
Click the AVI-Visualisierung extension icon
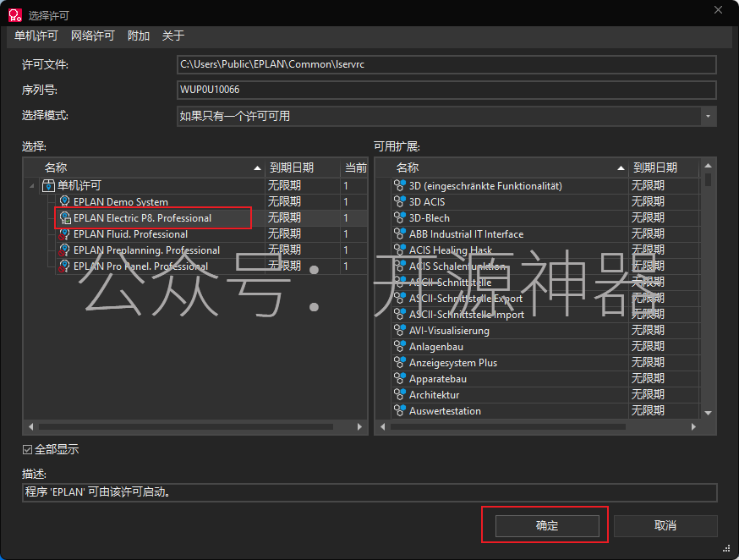click(x=400, y=330)
